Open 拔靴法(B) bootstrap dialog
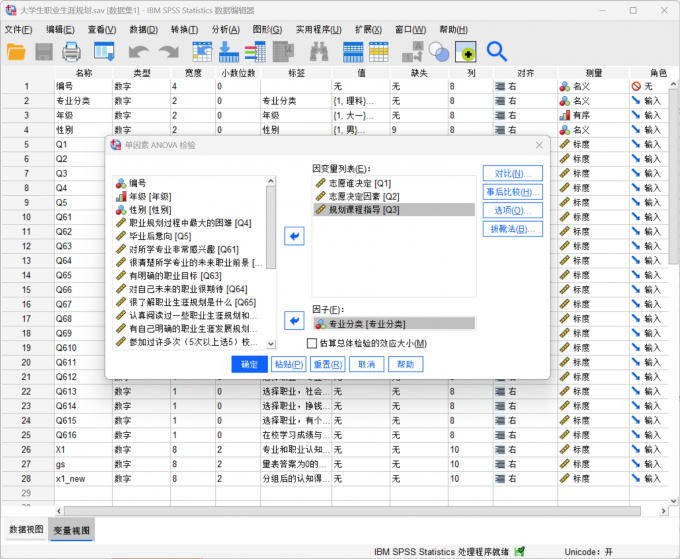 pos(513,229)
